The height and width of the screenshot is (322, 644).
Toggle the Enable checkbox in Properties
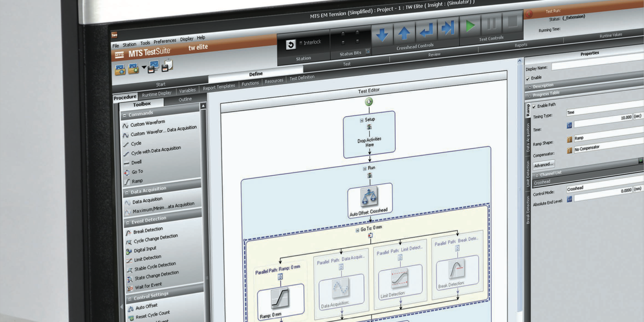(528, 79)
